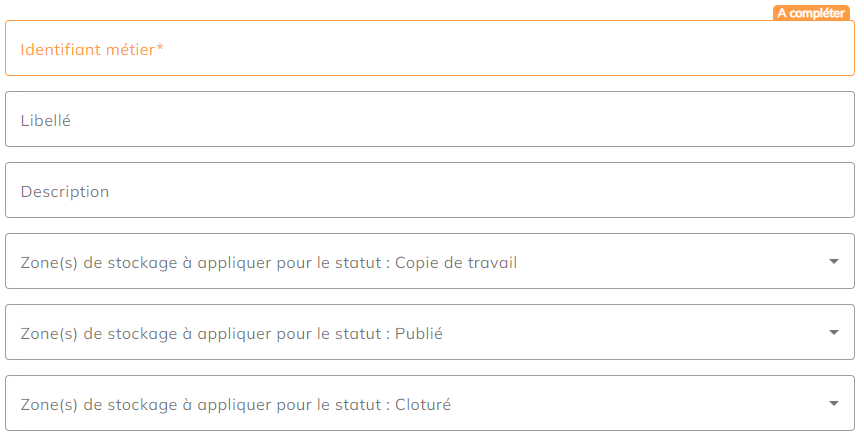
Task: Click the "Copie de travail" status label text
Action: point(456,262)
